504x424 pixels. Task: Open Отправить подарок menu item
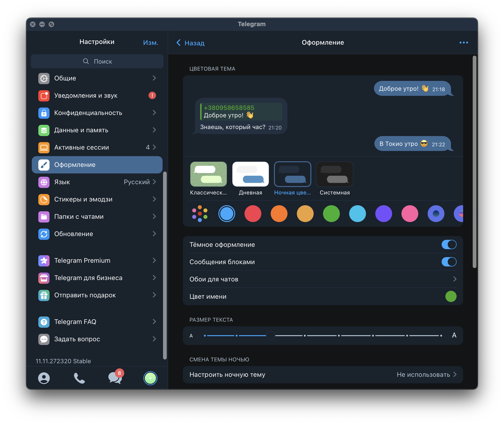[97, 295]
